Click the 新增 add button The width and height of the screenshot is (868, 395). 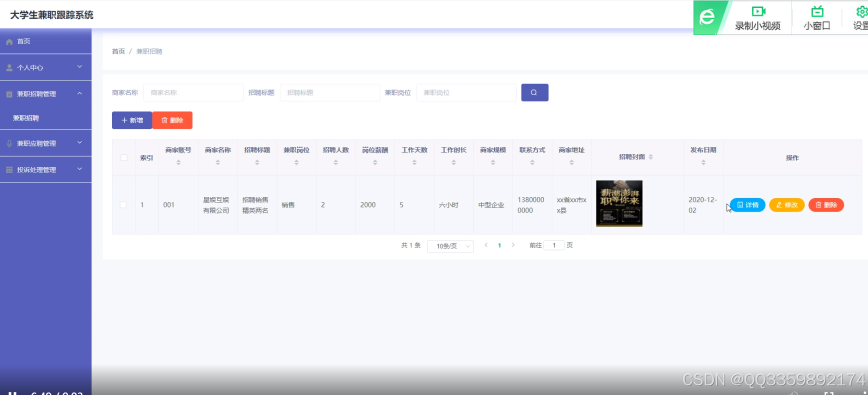132,120
